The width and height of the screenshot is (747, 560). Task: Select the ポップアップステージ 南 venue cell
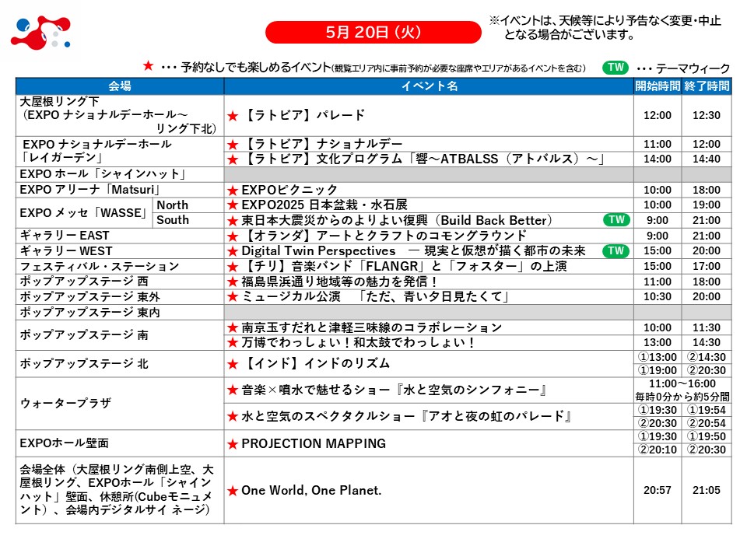pyautogui.click(x=120, y=335)
